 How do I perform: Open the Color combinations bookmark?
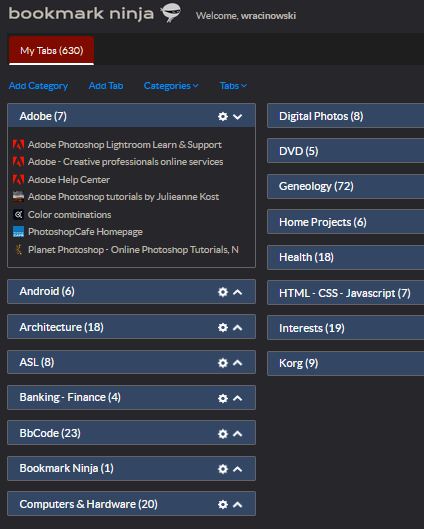(x=69, y=215)
